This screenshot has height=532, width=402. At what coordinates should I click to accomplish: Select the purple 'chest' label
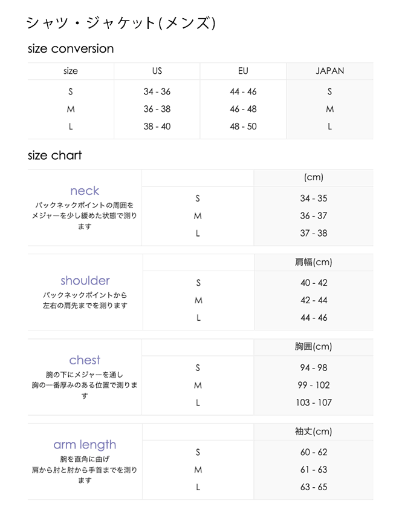point(85,360)
